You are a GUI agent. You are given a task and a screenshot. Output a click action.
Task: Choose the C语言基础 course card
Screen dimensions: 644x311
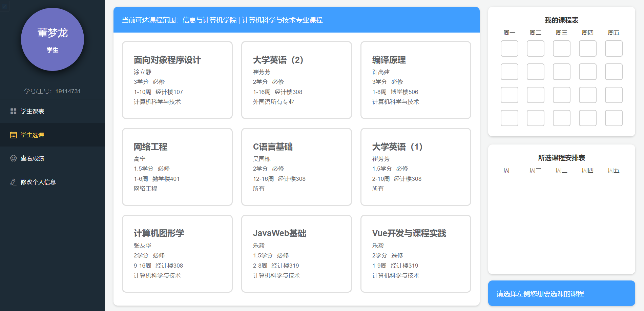[296, 167]
